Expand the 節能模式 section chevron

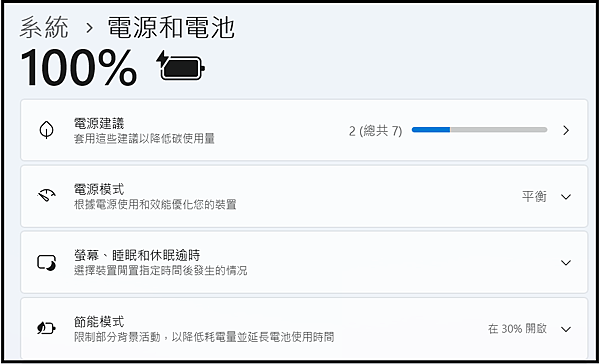[x=566, y=329]
